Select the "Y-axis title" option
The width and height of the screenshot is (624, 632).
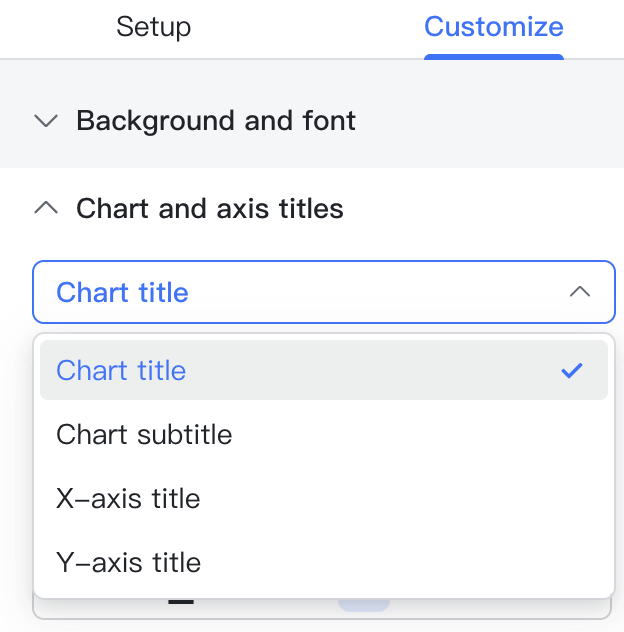tap(128, 562)
